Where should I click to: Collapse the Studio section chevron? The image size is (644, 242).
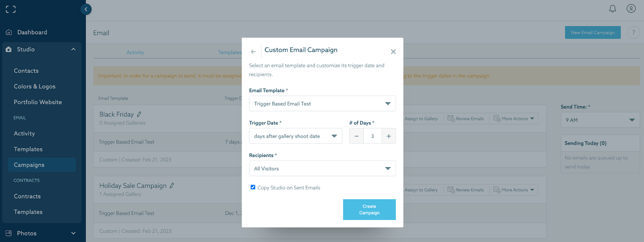point(73,49)
